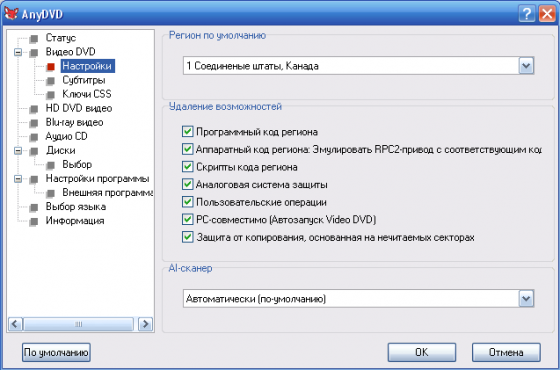Click the gray icon beside Статус
This screenshot has width=560, height=370.
34,38
